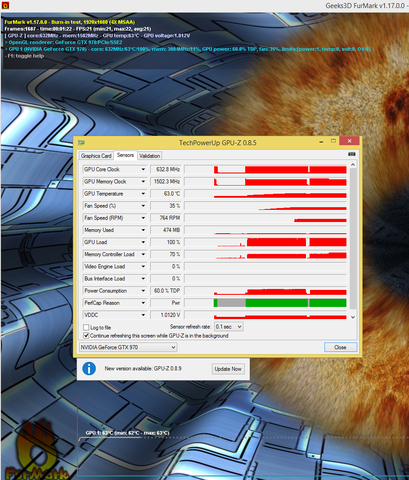Open Memory Used sensor dropdown
Viewport: 409px width, 480px height.
(143, 230)
